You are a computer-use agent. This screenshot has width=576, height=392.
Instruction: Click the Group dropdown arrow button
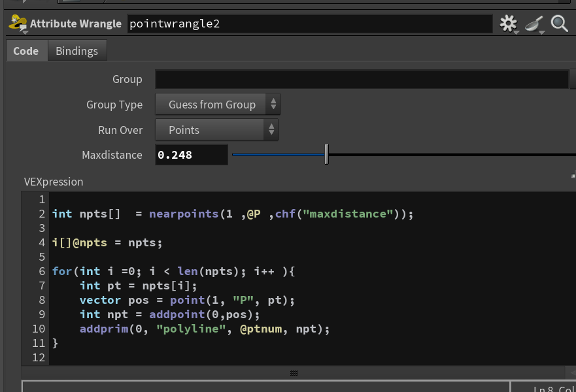572,79
